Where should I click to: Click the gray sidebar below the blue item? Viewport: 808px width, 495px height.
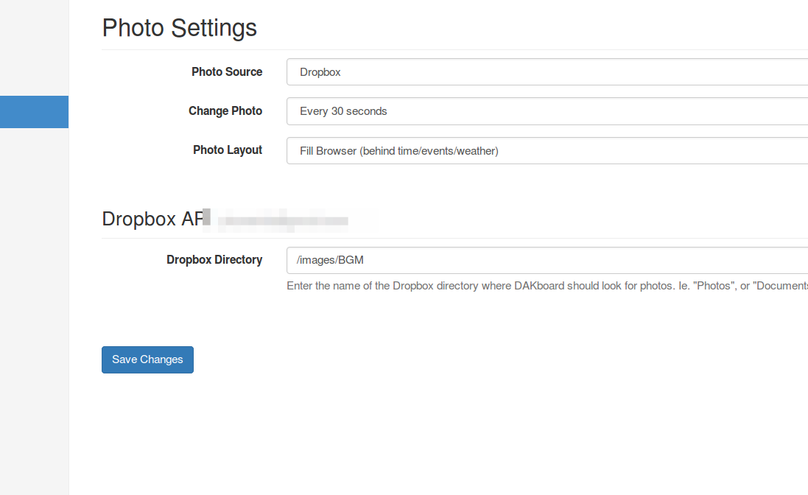click(x=34, y=300)
